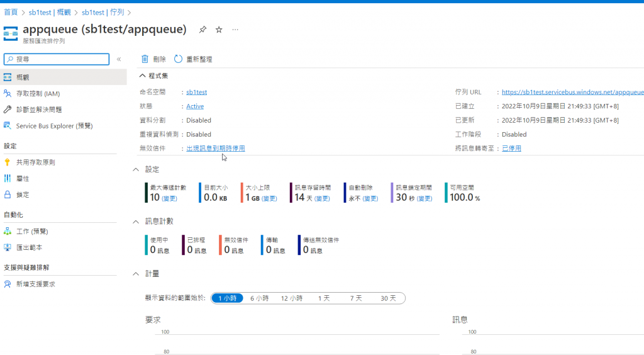Change the 自動刪除 永不 value
Viewport: 644px width, 355px height.
tap(370, 198)
